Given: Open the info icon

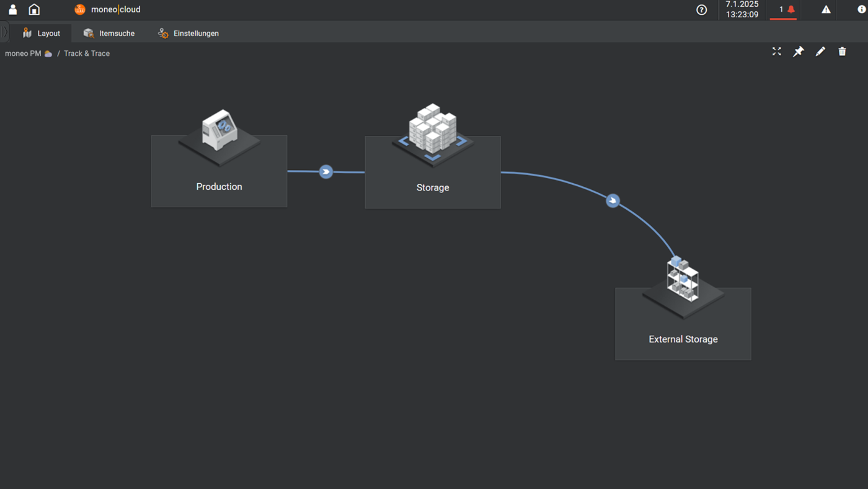Looking at the screenshot, I should click(x=861, y=9).
